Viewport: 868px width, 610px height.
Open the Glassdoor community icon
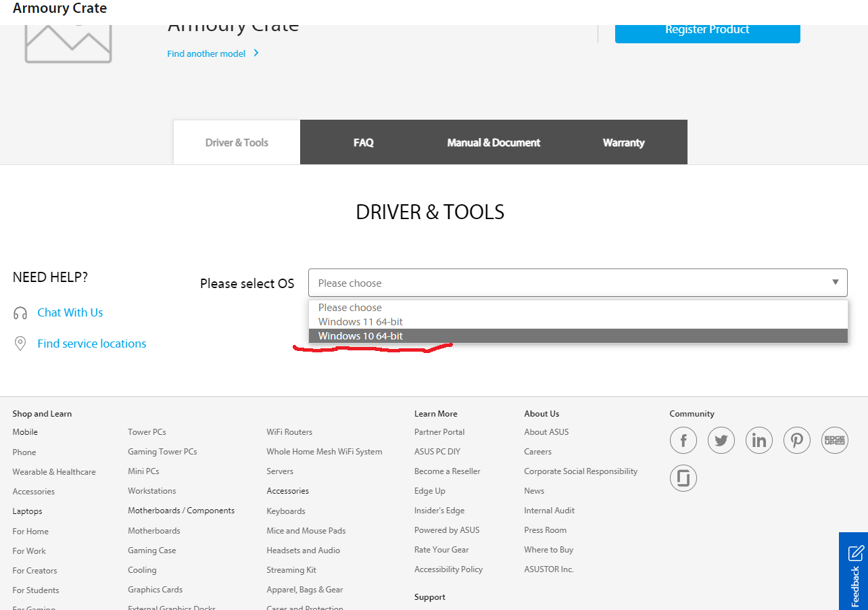pos(683,479)
